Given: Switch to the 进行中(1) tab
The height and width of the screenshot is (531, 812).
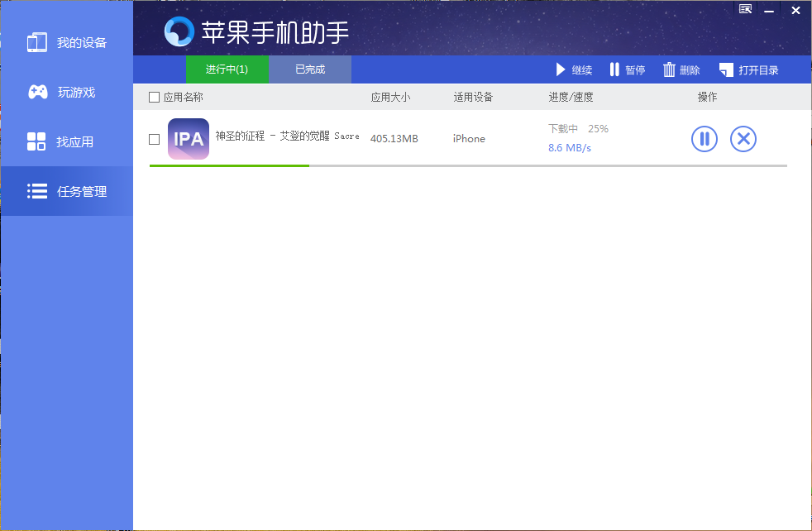Looking at the screenshot, I should click(x=227, y=70).
